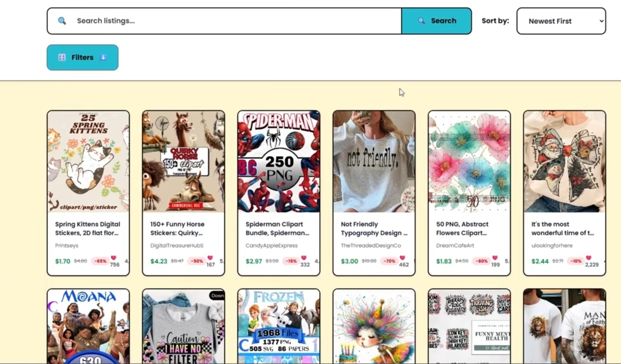Click the -60% discount badge
Screen dimensions: 621x364
(481, 261)
